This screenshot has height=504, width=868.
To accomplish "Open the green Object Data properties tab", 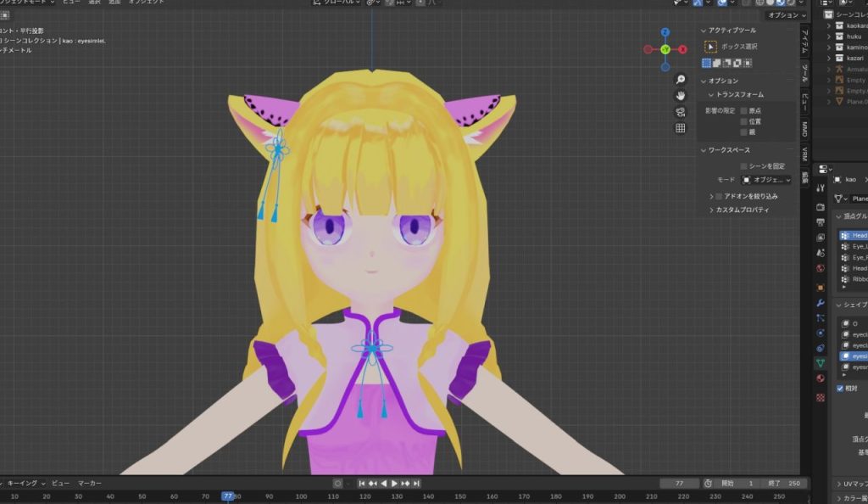I will pyautogui.click(x=821, y=363).
